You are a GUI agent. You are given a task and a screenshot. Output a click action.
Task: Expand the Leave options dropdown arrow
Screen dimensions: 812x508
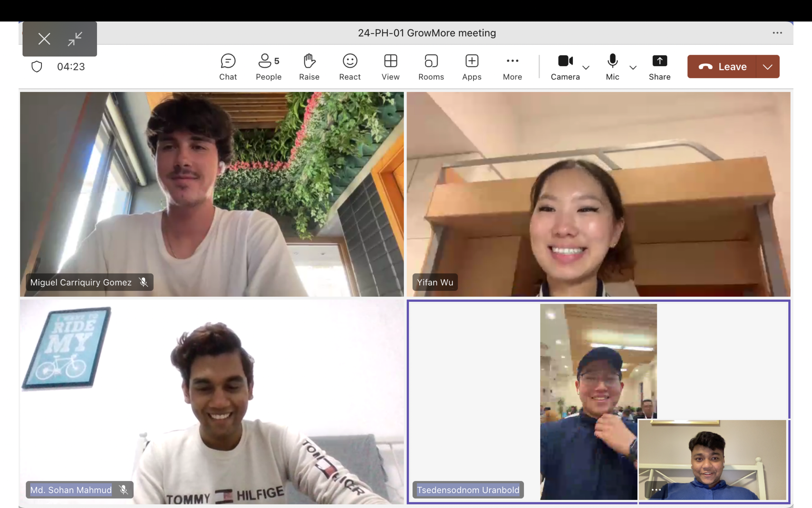[x=768, y=67]
